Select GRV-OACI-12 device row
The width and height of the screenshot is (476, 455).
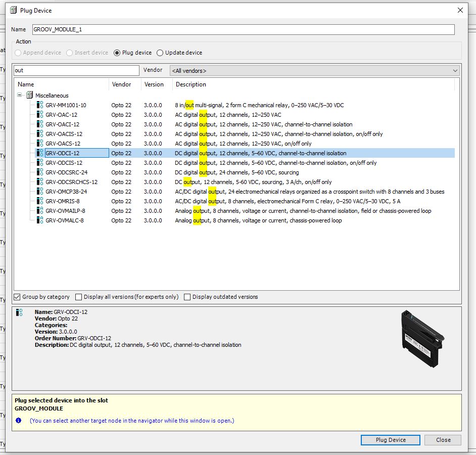tap(245, 124)
